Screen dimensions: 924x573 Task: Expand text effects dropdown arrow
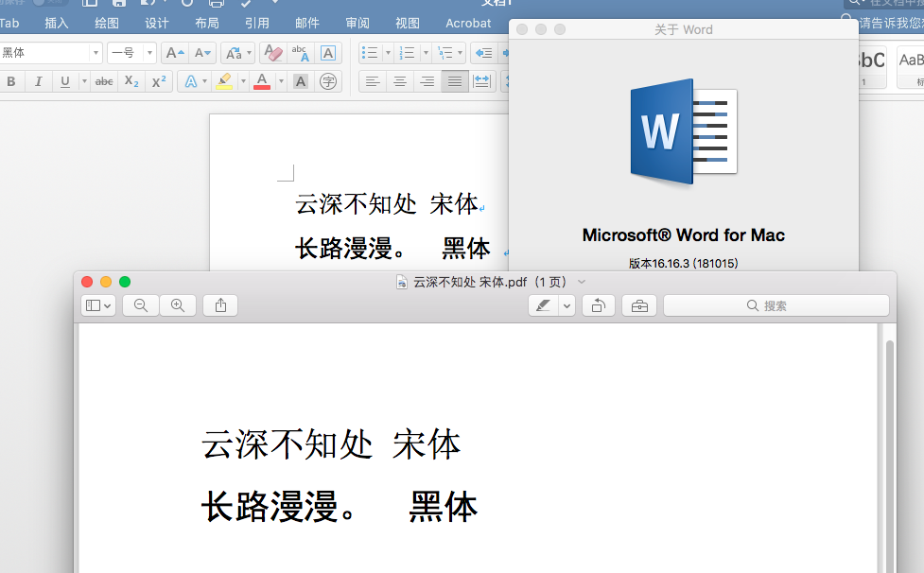[x=204, y=81]
